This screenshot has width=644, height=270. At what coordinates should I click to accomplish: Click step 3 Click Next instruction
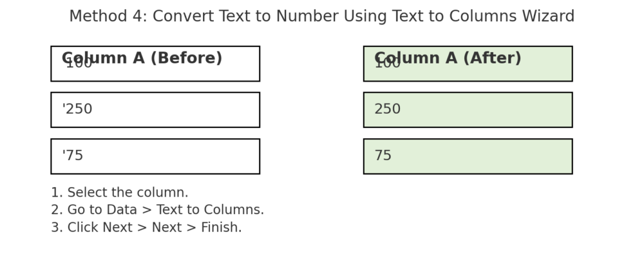point(147,227)
